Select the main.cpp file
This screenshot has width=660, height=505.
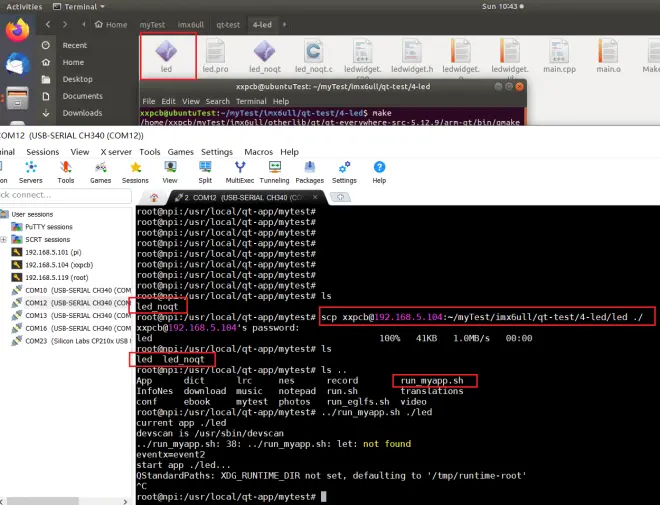[559, 56]
